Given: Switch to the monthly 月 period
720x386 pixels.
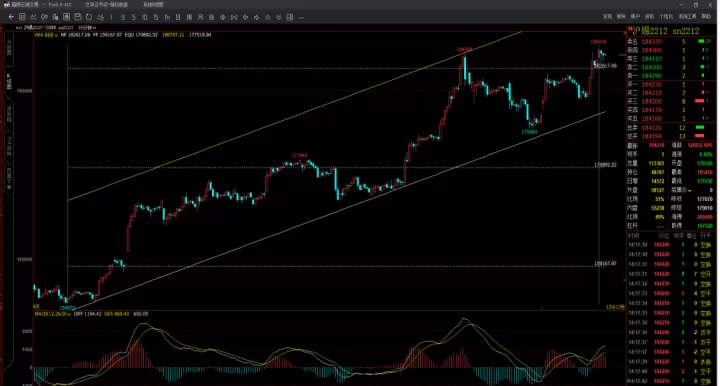Looking at the screenshot, I should point(200,17).
